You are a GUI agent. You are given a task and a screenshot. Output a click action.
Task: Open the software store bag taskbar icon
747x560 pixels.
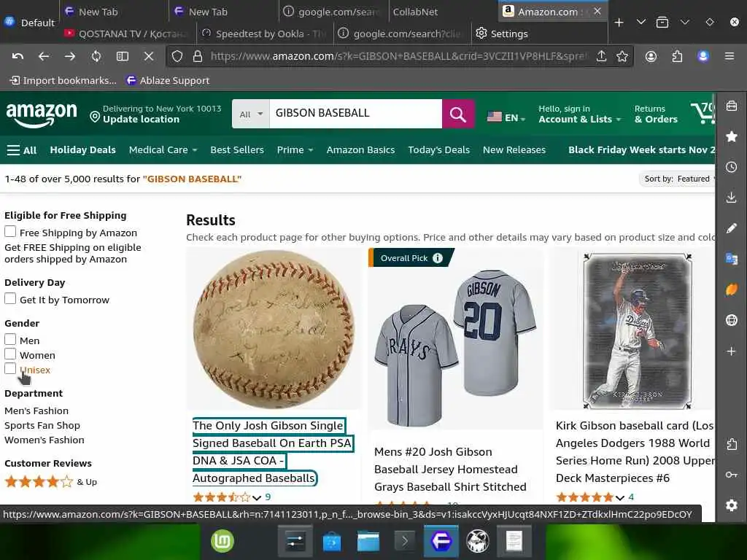332,541
